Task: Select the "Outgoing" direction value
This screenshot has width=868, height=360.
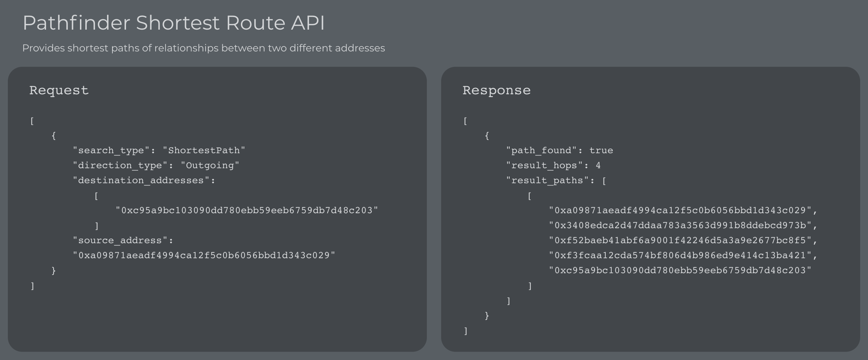Action: coord(210,165)
